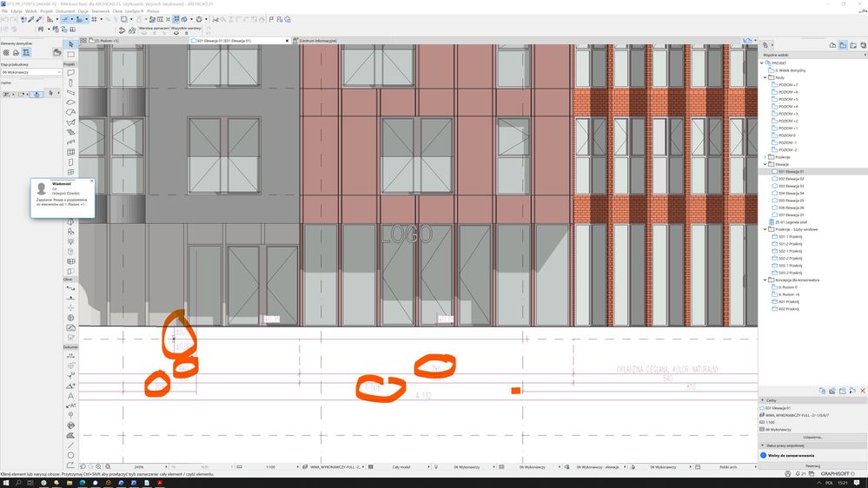Open Navigator Layout Book icon
Viewport: 868px width, 488px height.
click(853, 45)
